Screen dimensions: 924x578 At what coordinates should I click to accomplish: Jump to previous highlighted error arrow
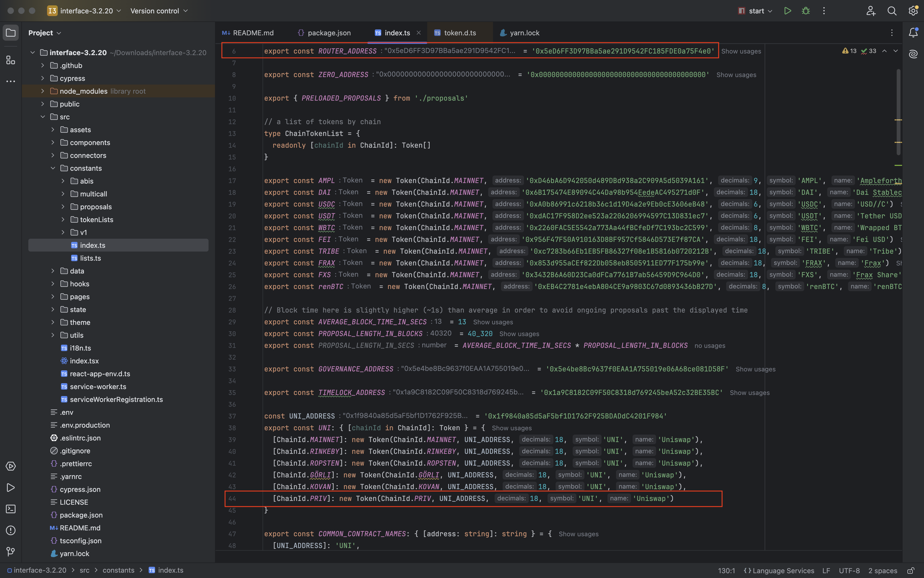[x=884, y=51]
